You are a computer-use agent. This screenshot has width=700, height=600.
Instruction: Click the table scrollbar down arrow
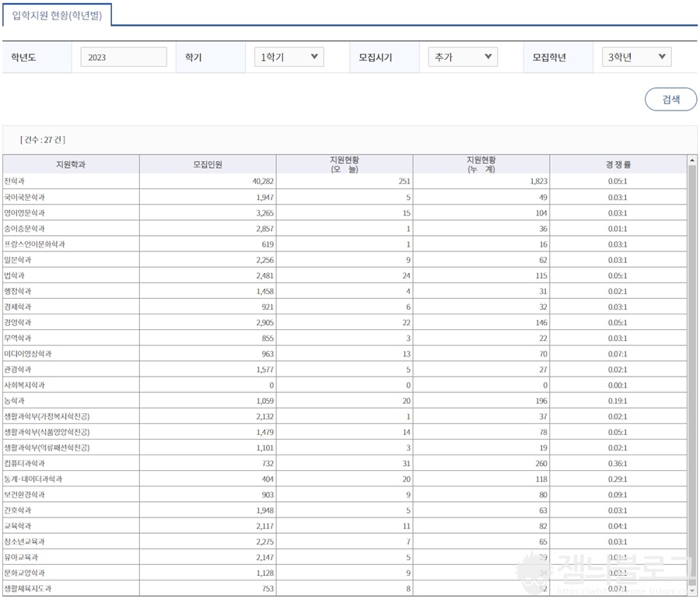[x=692, y=591]
